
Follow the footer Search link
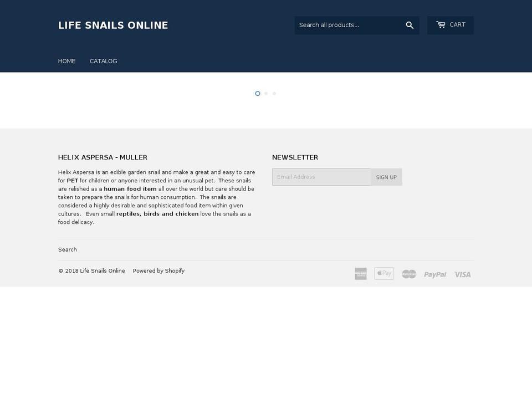[68, 250]
